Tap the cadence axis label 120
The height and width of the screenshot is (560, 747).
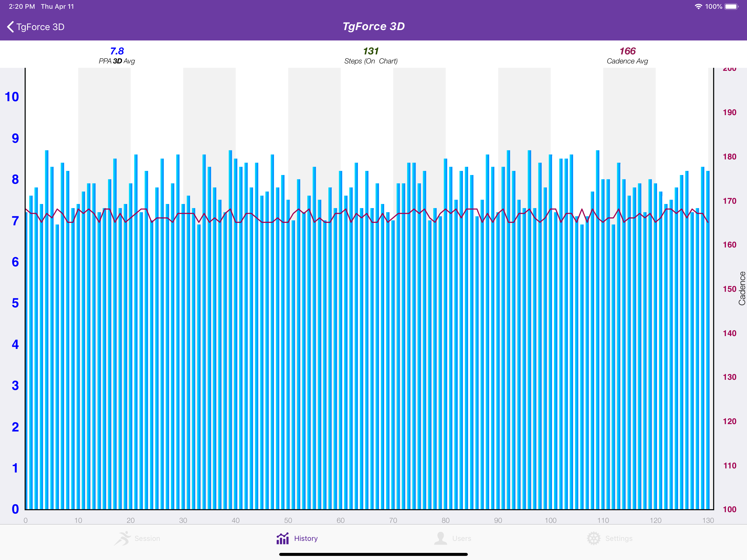(x=730, y=422)
